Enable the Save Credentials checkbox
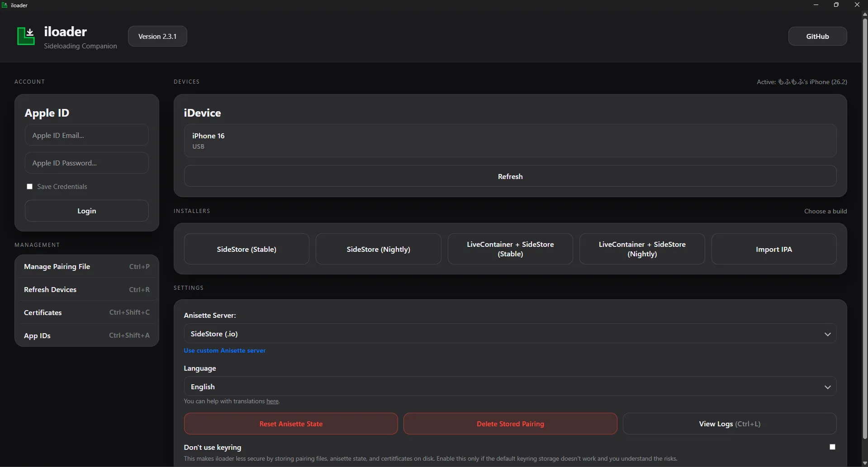Image resolution: width=868 pixels, height=467 pixels. pos(30,187)
